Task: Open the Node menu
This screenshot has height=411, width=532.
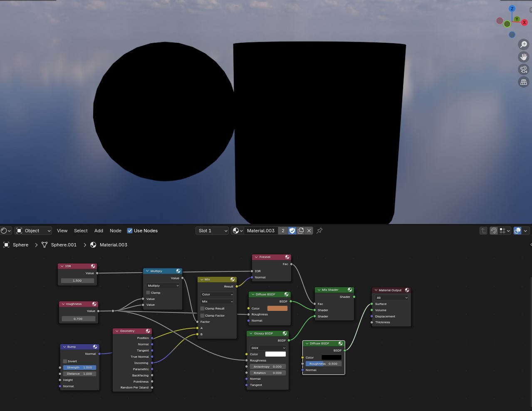Action: tap(116, 231)
